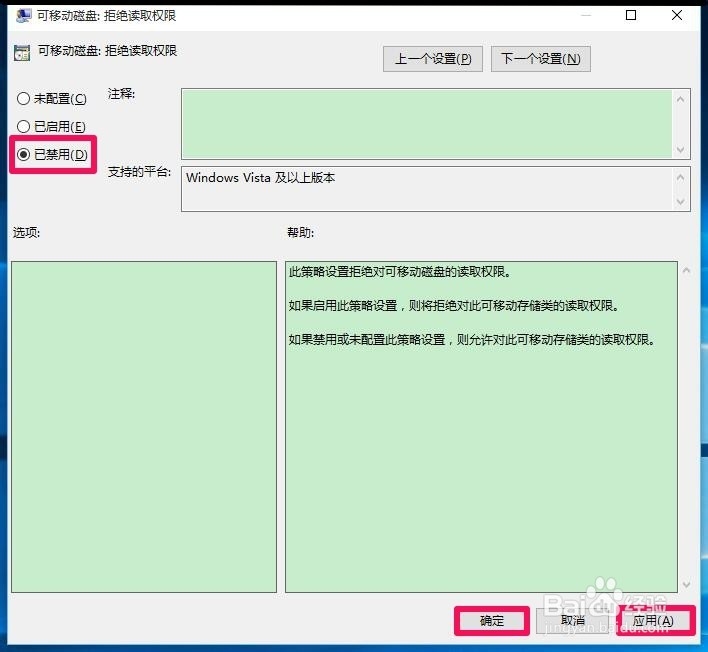
Task: Click the 选项 options pane
Action: tap(144, 427)
